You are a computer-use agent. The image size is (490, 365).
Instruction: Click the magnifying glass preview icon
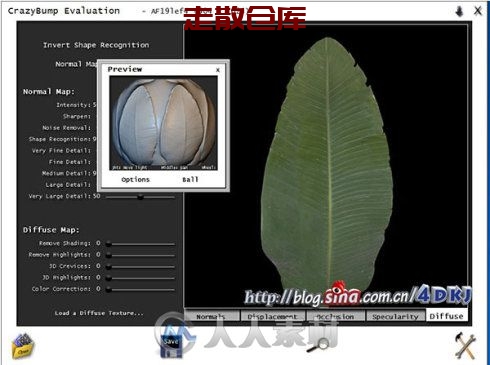click(x=318, y=345)
